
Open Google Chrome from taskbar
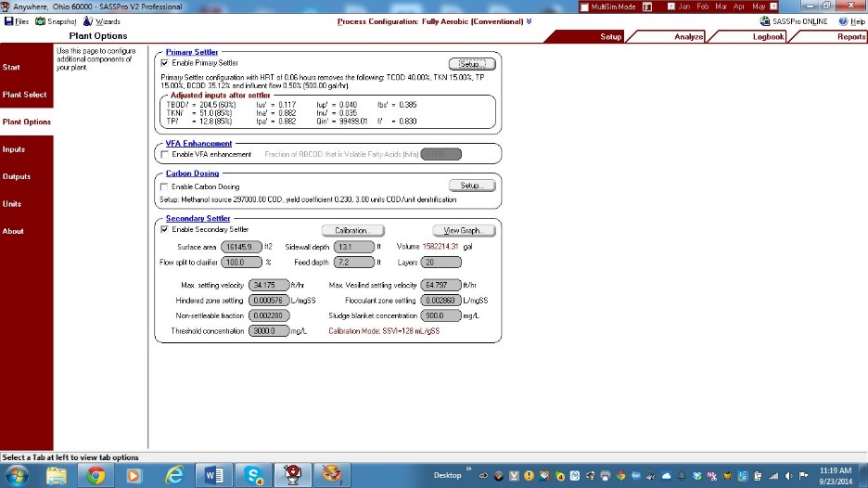pos(96,475)
